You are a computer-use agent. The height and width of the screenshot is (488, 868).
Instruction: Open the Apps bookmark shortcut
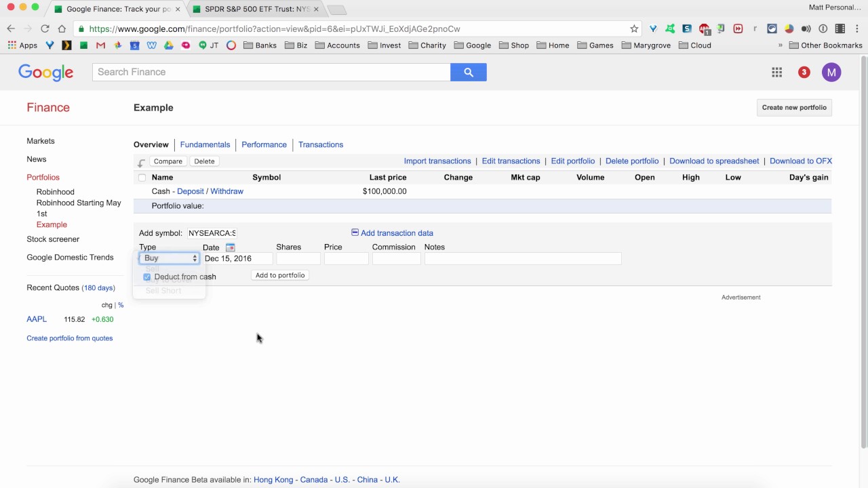click(x=22, y=45)
